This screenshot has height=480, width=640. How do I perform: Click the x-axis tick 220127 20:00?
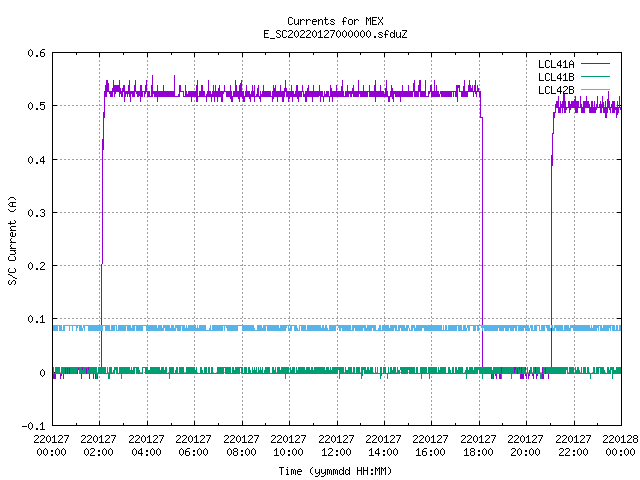[525, 446]
